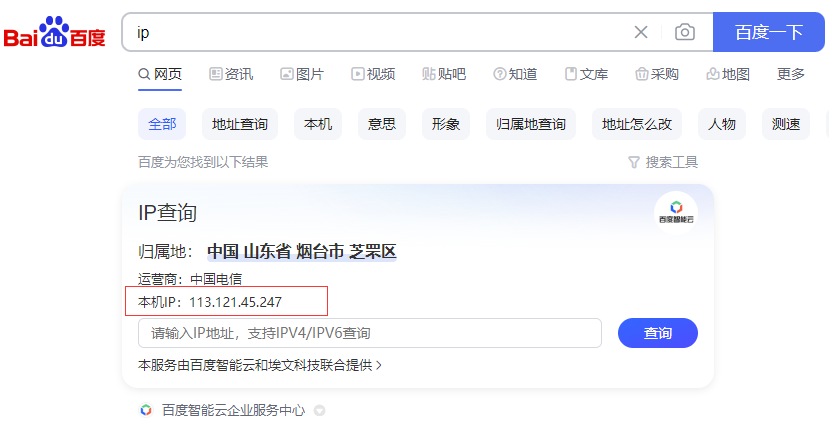The height and width of the screenshot is (427, 829).
Task: Click the 百度一下 search button
Action: click(x=769, y=32)
